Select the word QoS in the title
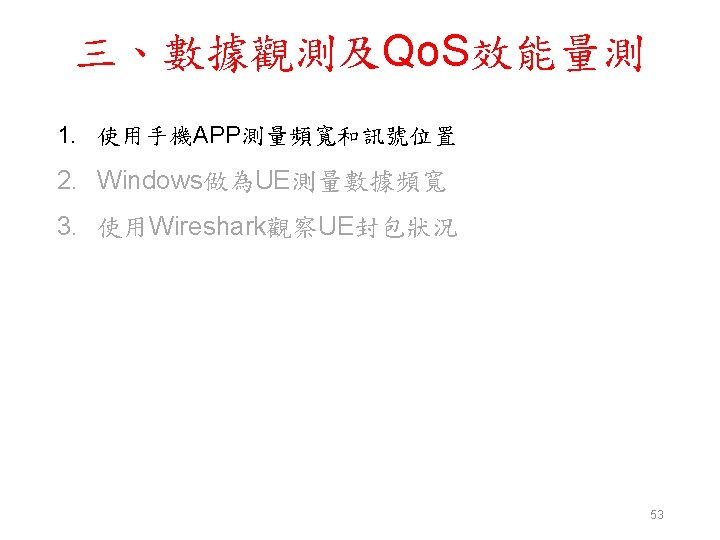The width and height of the screenshot is (720, 540). pyautogui.click(x=426, y=52)
